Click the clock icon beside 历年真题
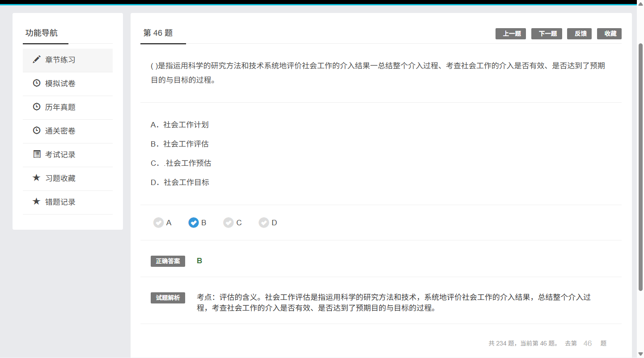644x358 pixels. (37, 107)
